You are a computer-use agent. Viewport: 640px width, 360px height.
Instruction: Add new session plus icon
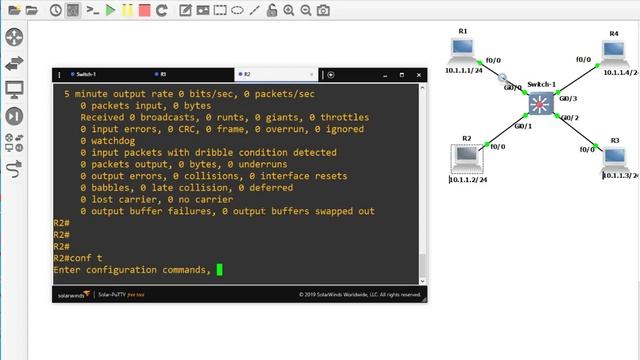(331, 75)
